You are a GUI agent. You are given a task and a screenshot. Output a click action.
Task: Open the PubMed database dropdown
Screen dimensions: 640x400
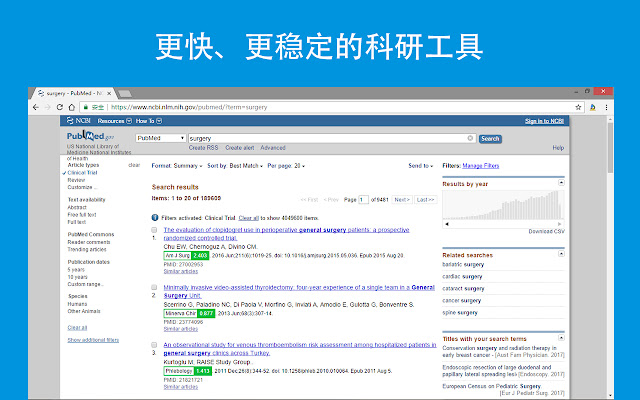click(160, 138)
